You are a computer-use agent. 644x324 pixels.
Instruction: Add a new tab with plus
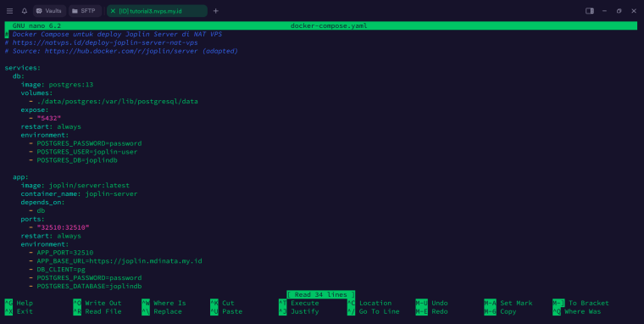coord(215,11)
